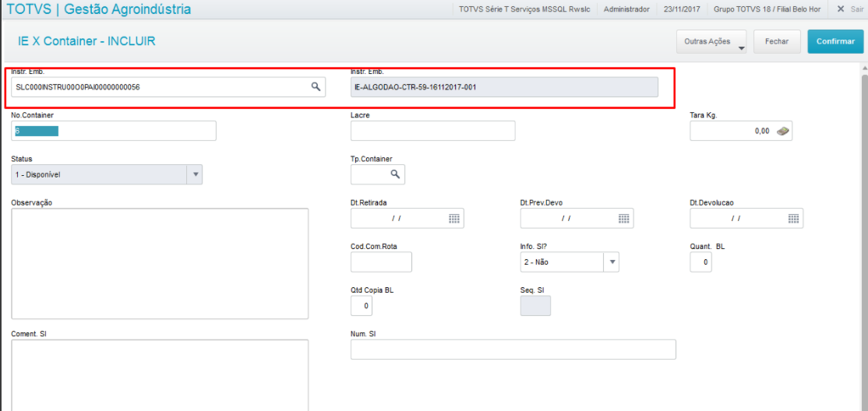Click into the Coment. SI text area
868x411 pixels.
[160, 375]
